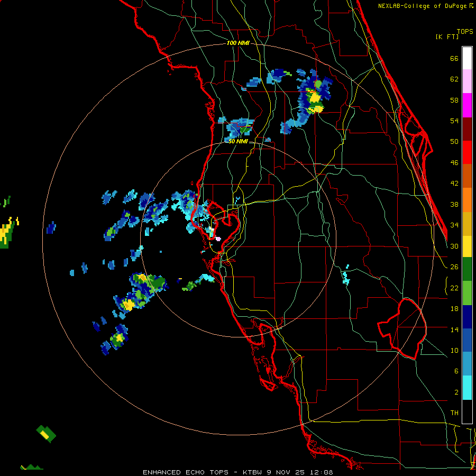
Task: Click the sky blue legend swatch
Action: [467, 364]
